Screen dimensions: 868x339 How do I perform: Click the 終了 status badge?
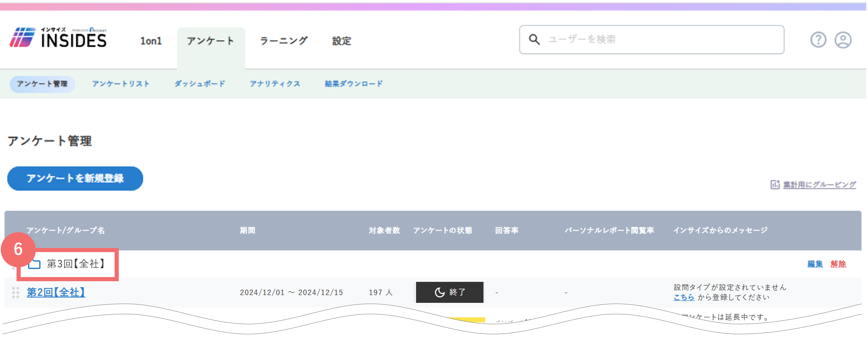point(450,292)
